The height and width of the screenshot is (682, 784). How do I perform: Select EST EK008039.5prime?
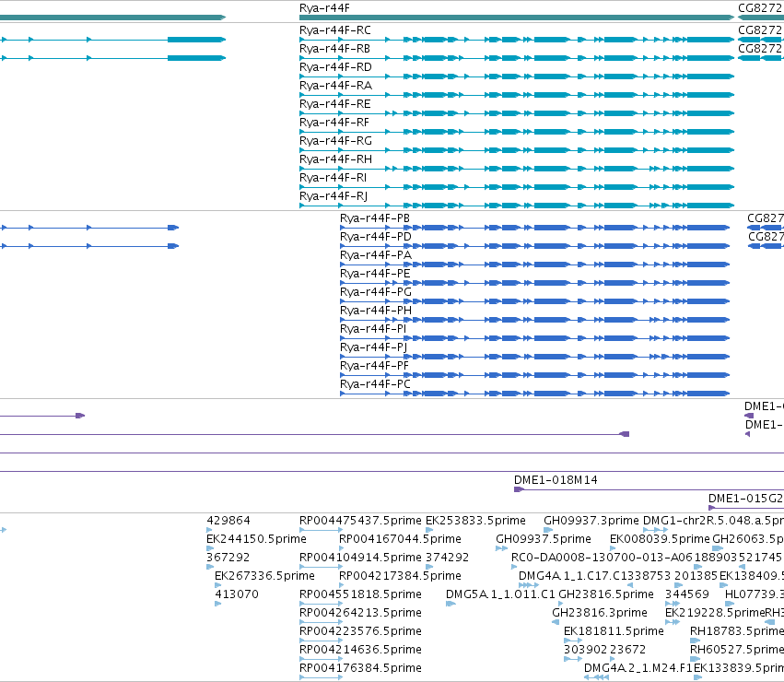(x=660, y=539)
